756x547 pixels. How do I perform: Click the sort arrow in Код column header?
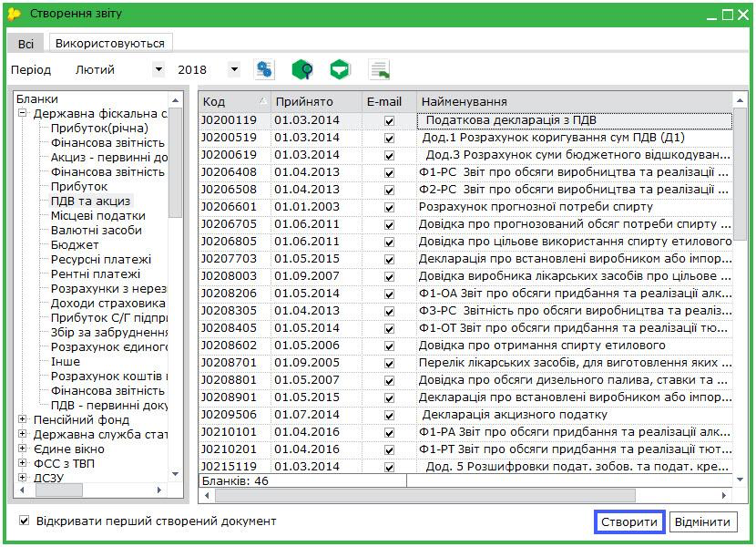(x=263, y=101)
